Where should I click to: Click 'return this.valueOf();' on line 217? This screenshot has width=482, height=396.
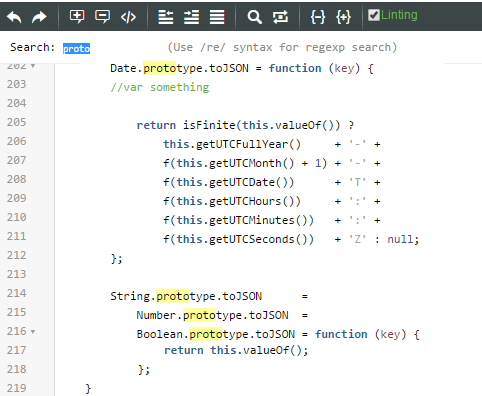pyautogui.click(x=236, y=350)
